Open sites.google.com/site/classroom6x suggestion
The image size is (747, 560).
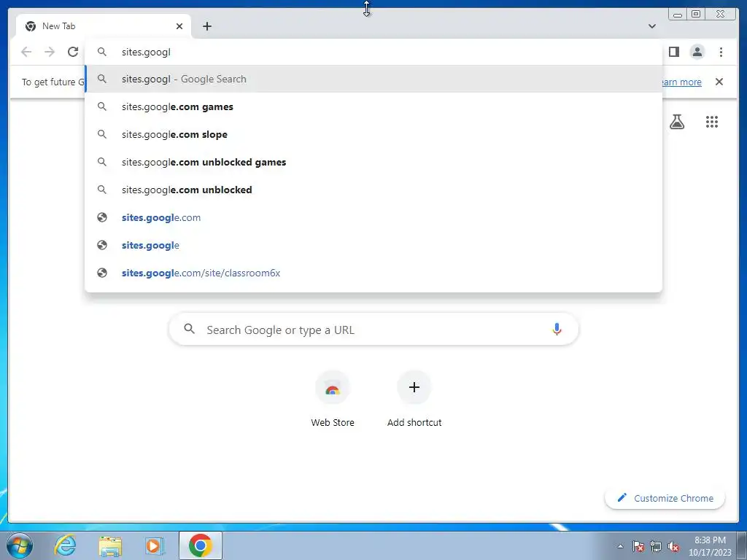[x=373, y=273]
